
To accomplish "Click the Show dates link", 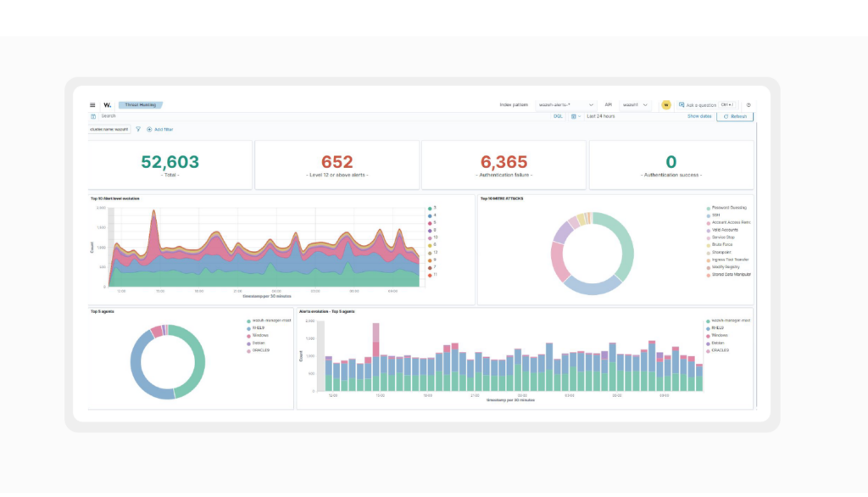I will tap(699, 116).
